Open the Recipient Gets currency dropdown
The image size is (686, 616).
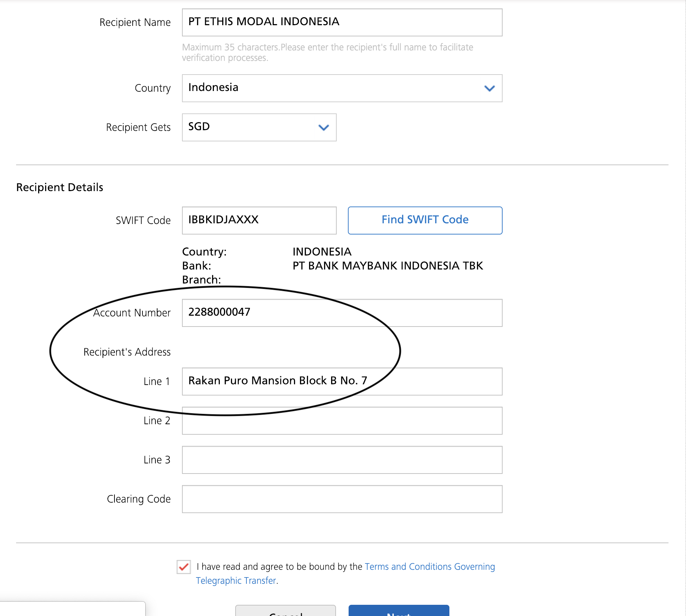(259, 127)
